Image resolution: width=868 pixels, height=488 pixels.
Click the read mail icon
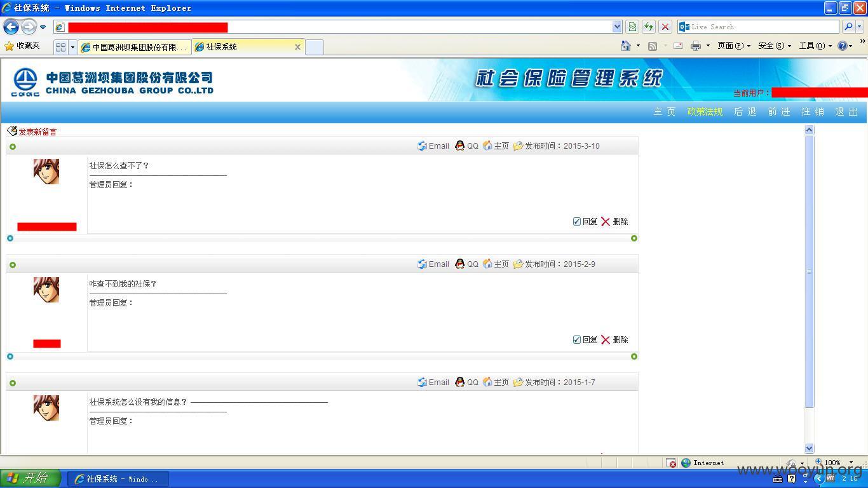coord(678,46)
